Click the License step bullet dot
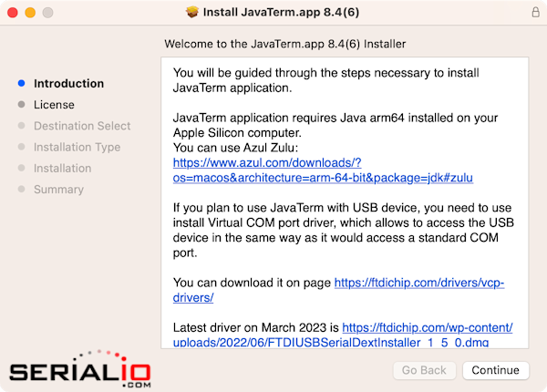The width and height of the screenshot is (547, 392). [x=21, y=104]
